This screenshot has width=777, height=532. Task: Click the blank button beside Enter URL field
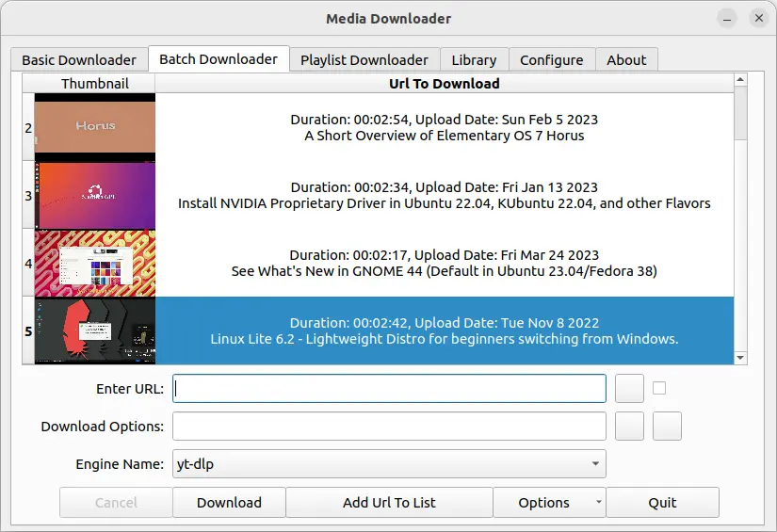coord(629,388)
